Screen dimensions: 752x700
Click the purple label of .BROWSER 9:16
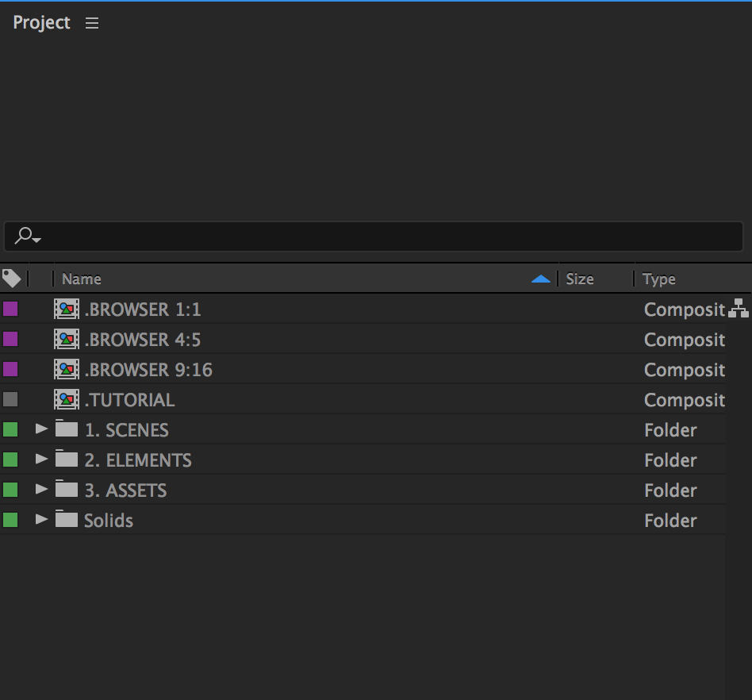click(x=10, y=369)
